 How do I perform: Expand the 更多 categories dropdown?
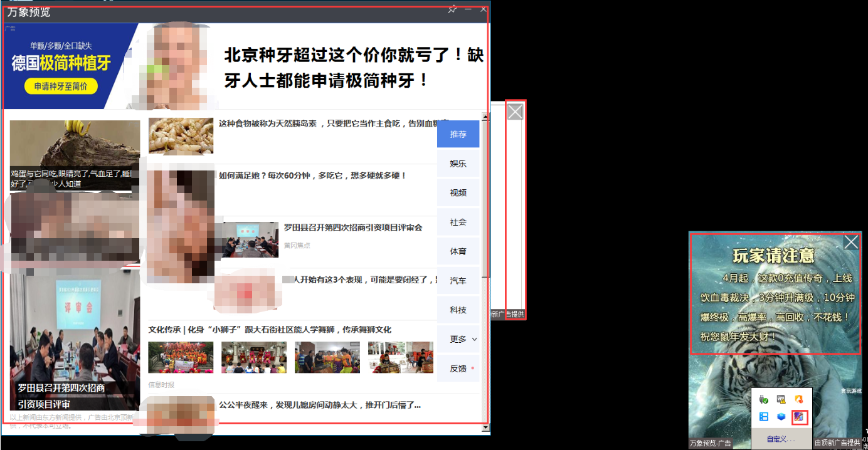tap(462, 339)
